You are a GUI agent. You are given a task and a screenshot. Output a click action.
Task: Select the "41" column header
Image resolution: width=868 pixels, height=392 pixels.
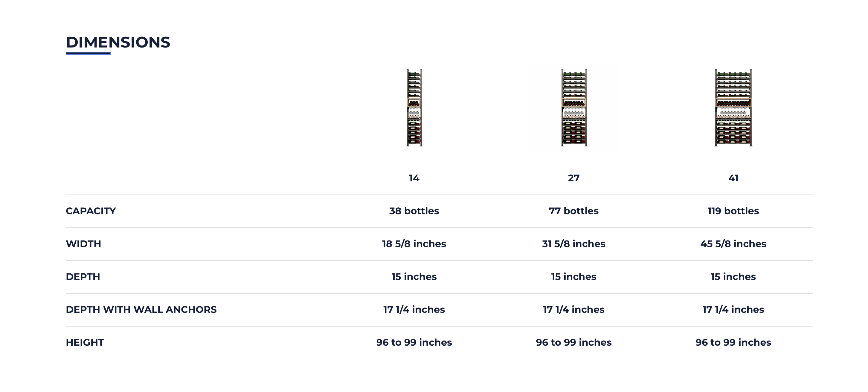(733, 178)
